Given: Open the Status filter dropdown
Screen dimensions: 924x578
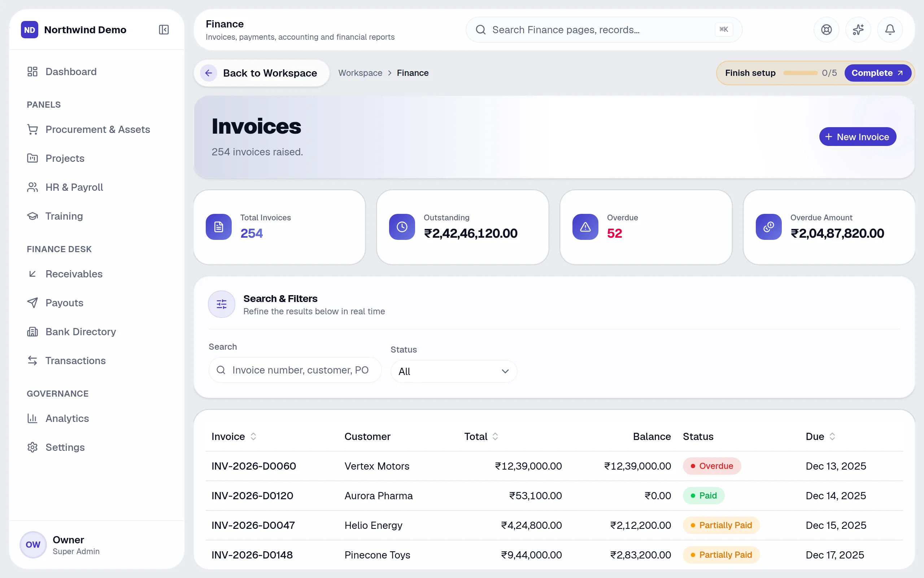Looking at the screenshot, I should point(454,371).
